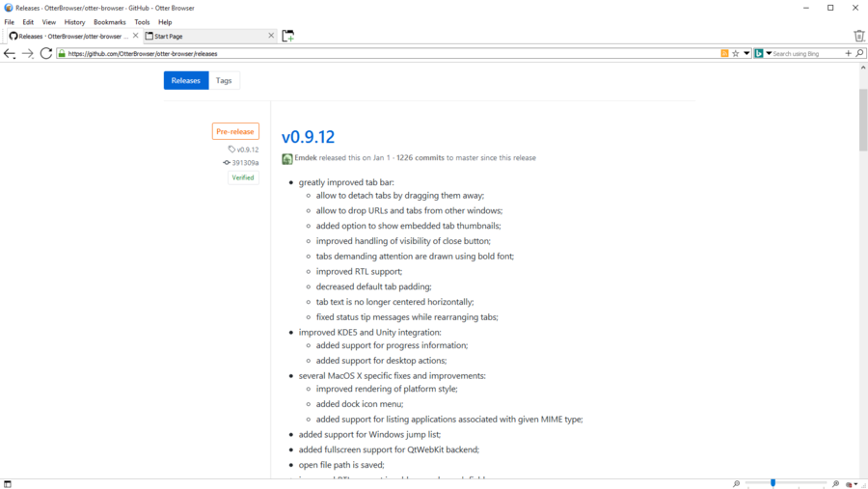The image size is (868, 489).
Task: Reload the current page
Action: click(x=46, y=53)
